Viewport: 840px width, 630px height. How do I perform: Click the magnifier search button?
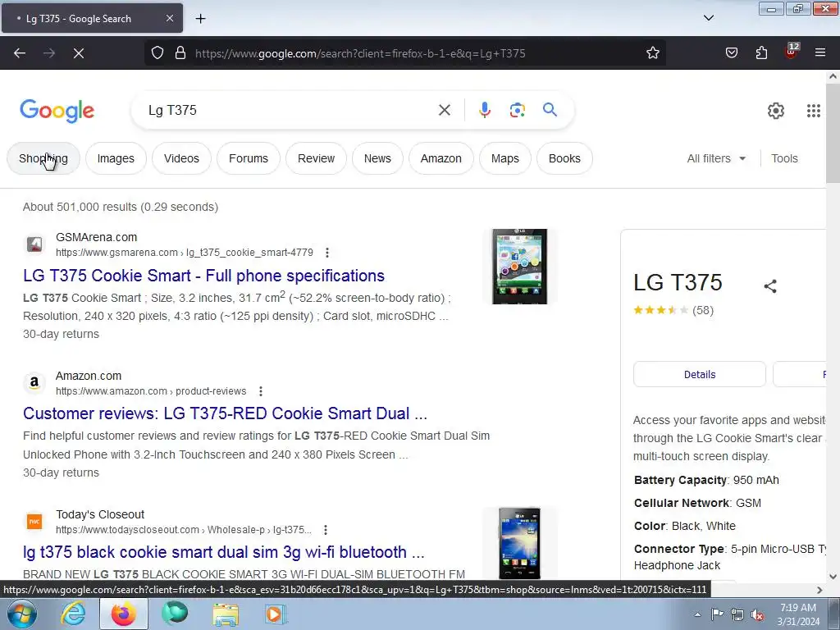pos(550,110)
